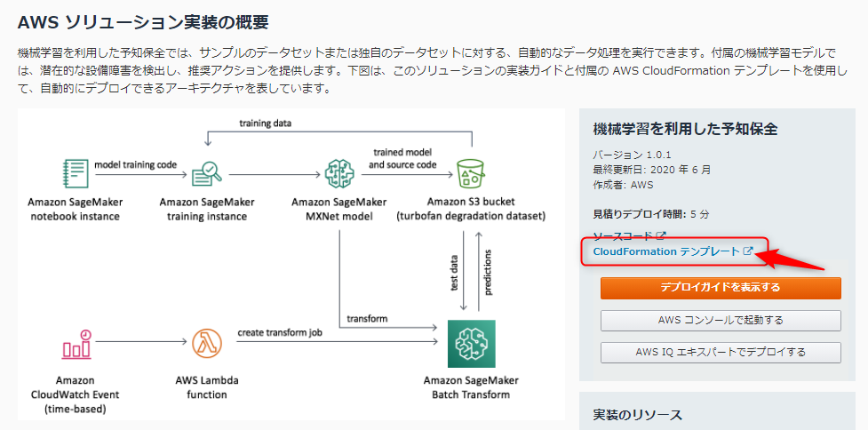
Task: Click the AWS Lambda function icon
Action: point(207,343)
